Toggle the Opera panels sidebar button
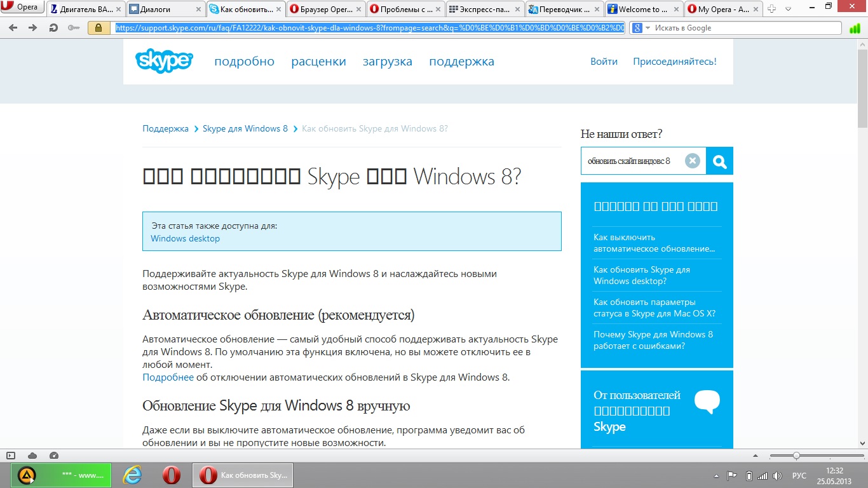 tap(11, 456)
